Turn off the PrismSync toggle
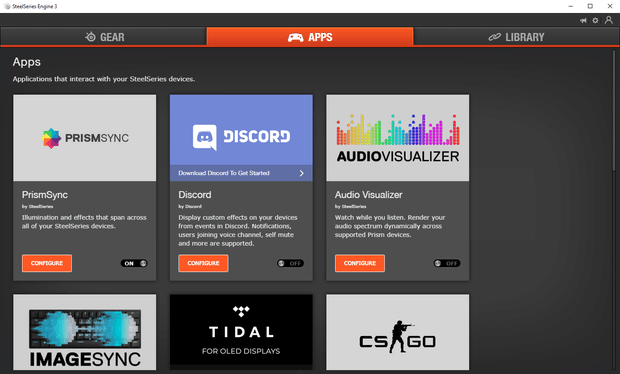Viewport: 620px width, 374px height. pos(134,263)
